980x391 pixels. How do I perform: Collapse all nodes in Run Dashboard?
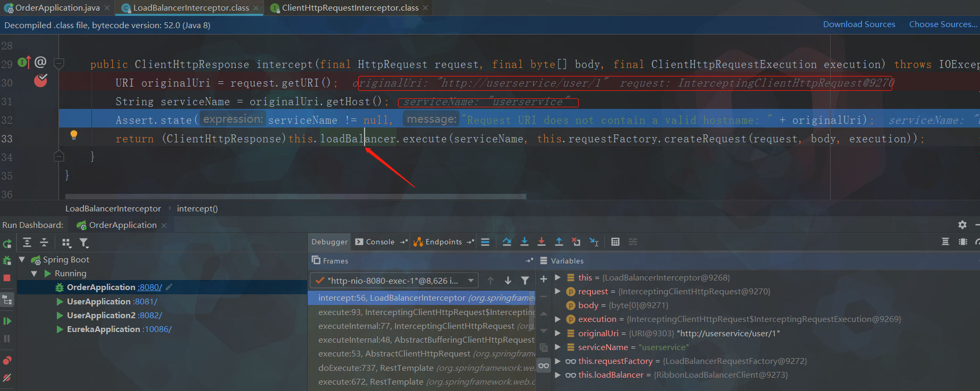tap(44, 242)
